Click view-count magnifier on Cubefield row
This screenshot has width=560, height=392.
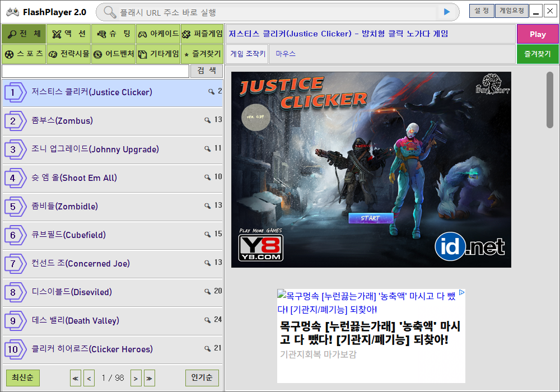[208, 234]
